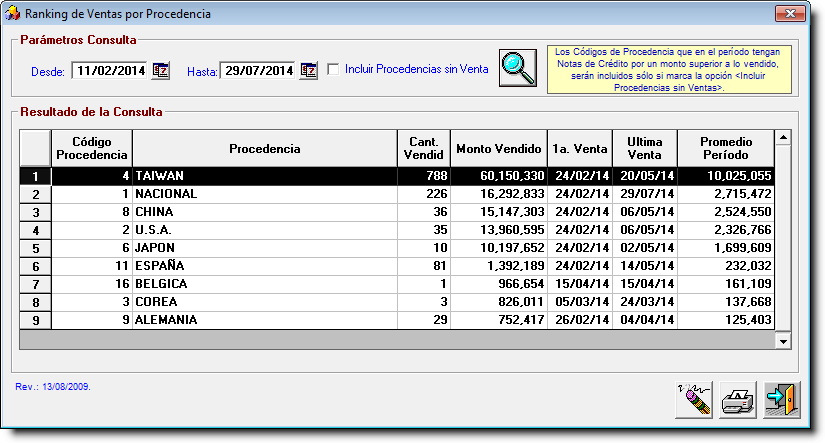The height and width of the screenshot is (443, 825).
Task: Click the Desde date field
Action: pos(110,71)
